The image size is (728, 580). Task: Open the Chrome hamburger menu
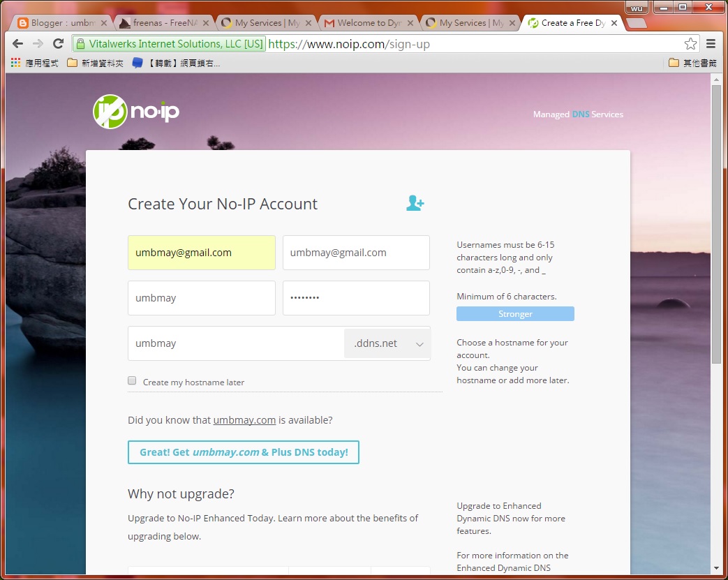[x=711, y=44]
